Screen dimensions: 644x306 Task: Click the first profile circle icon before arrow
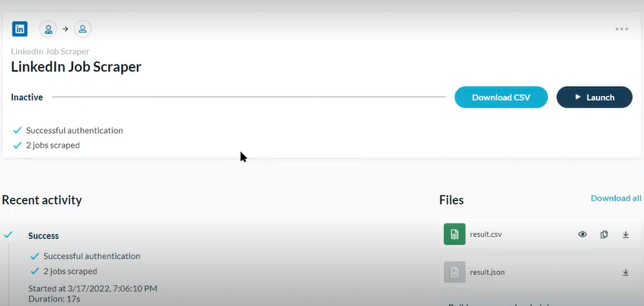[x=48, y=29]
